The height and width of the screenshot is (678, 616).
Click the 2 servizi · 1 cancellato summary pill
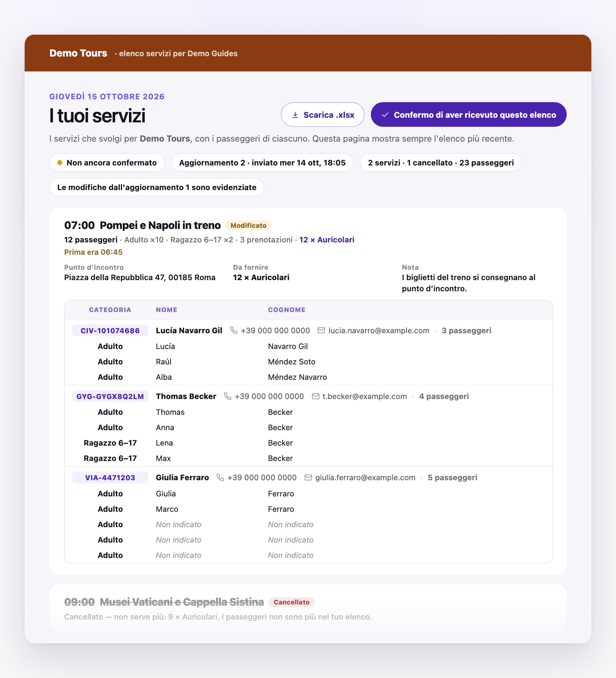[441, 163]
